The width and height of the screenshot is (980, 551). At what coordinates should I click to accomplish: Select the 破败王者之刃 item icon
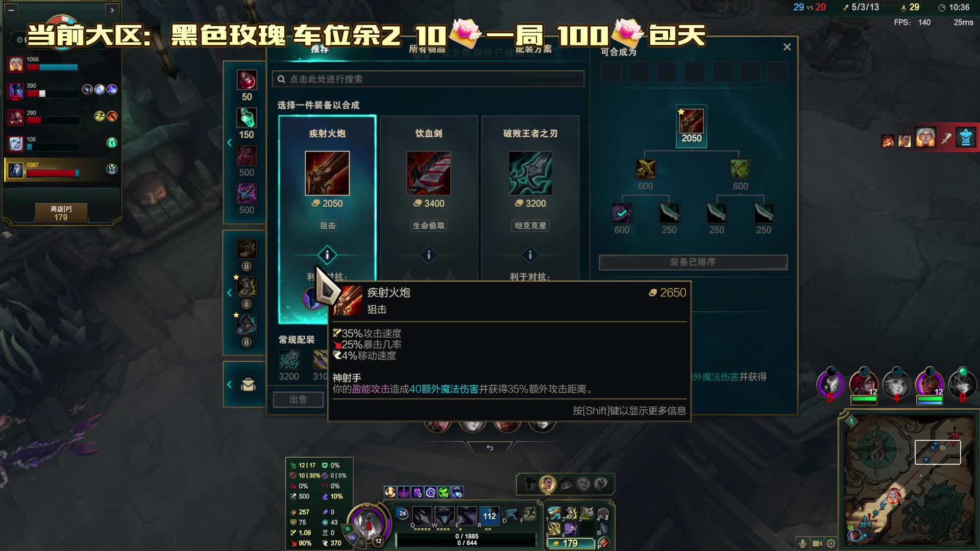(530, 173)
